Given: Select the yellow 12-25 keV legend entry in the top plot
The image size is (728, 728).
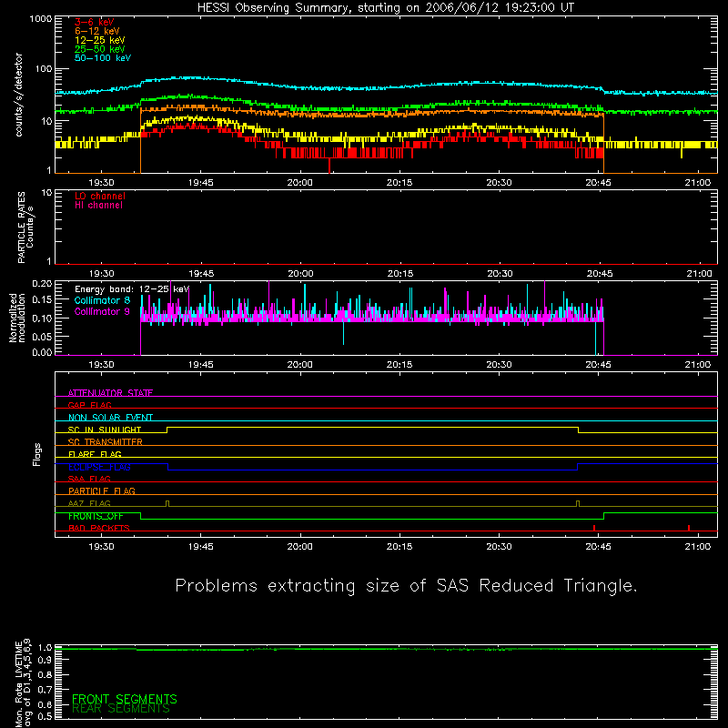Looking at the screenshot, I should pyautogui.click(x=100, y=40).
